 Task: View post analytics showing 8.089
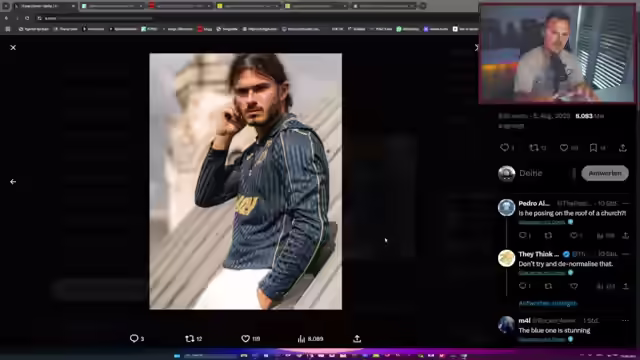tap(311, 339)
